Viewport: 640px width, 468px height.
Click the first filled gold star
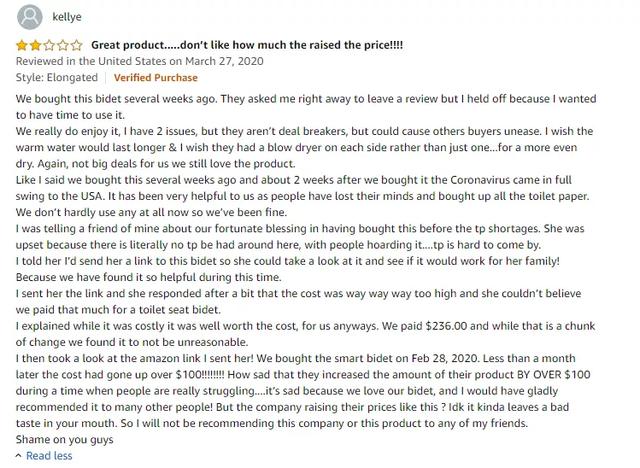[22, 45]
